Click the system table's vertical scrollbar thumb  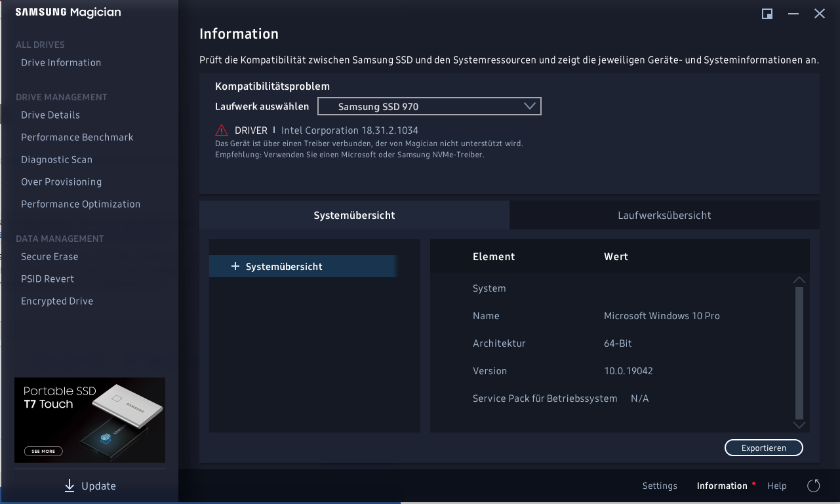tap(799, 353)
